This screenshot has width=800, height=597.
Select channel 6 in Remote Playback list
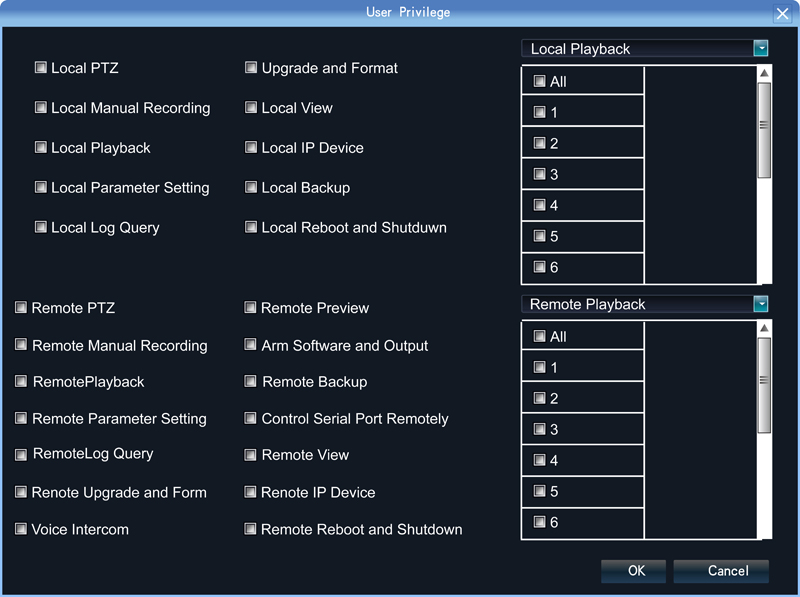click(x=539, y=521)
